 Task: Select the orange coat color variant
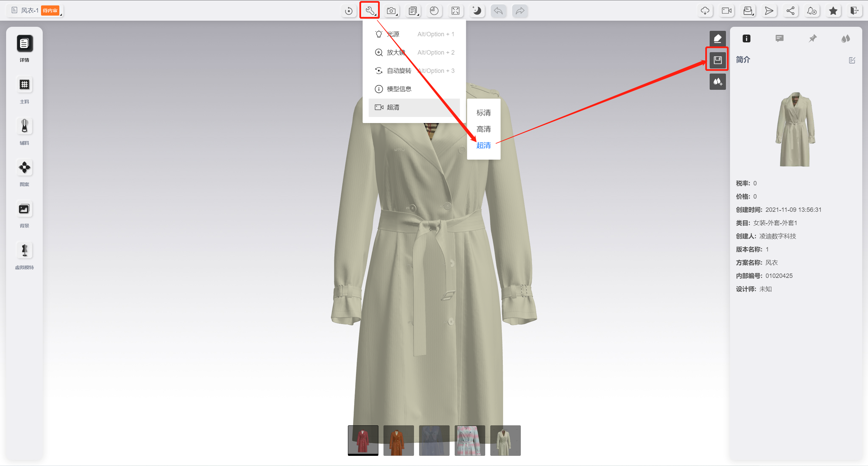click(398, 440)
